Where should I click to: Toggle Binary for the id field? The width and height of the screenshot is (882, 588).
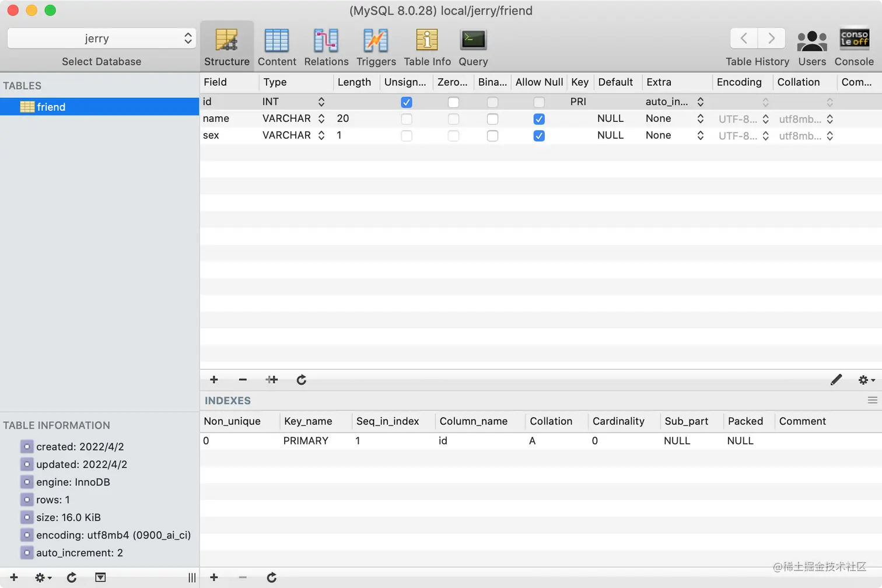(492, 102)
